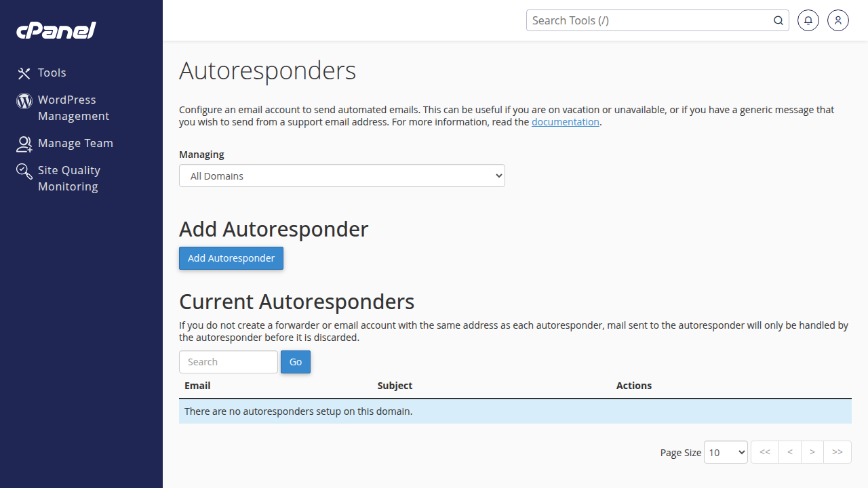Click the search magnifier icon in header

pyautogui.click(x=778, y=20)
